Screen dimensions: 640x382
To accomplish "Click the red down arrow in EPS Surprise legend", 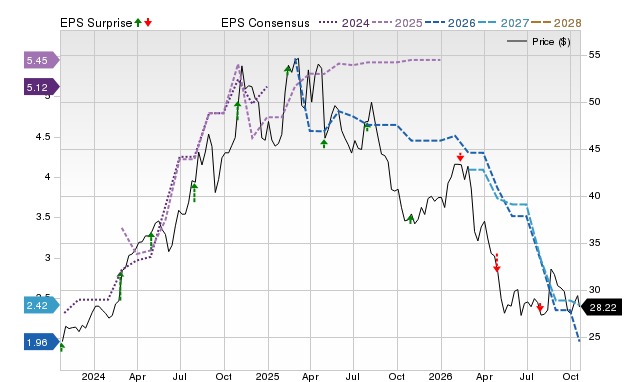I will (x=148, y=23).
